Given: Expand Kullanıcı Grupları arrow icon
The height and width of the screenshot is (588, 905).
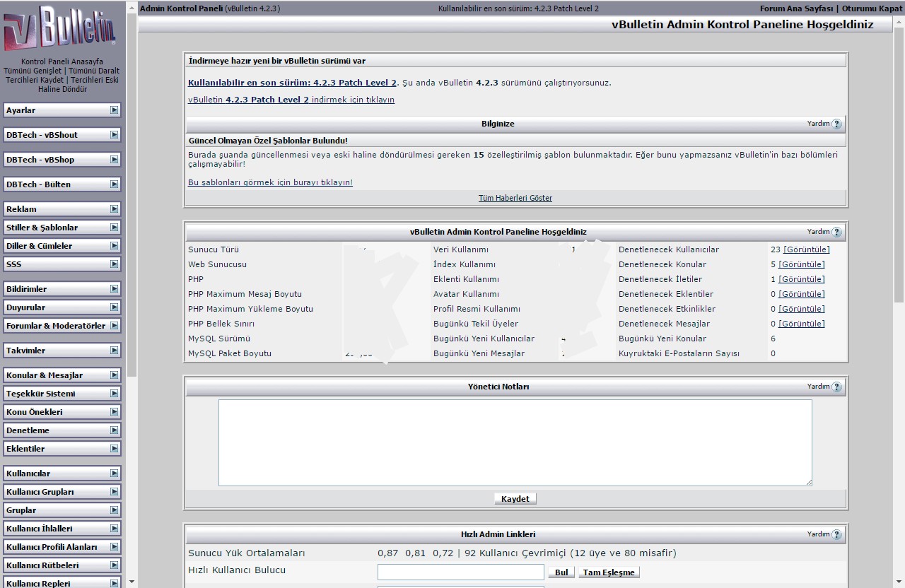Looking at the screenshot, I should click(x=114, y=492).
